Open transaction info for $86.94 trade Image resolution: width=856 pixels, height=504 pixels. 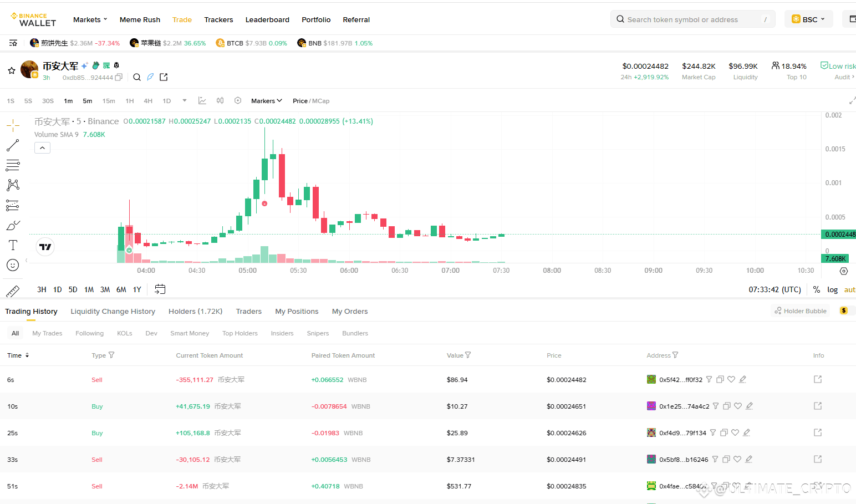pyautogui.click(x=818, y=379)
